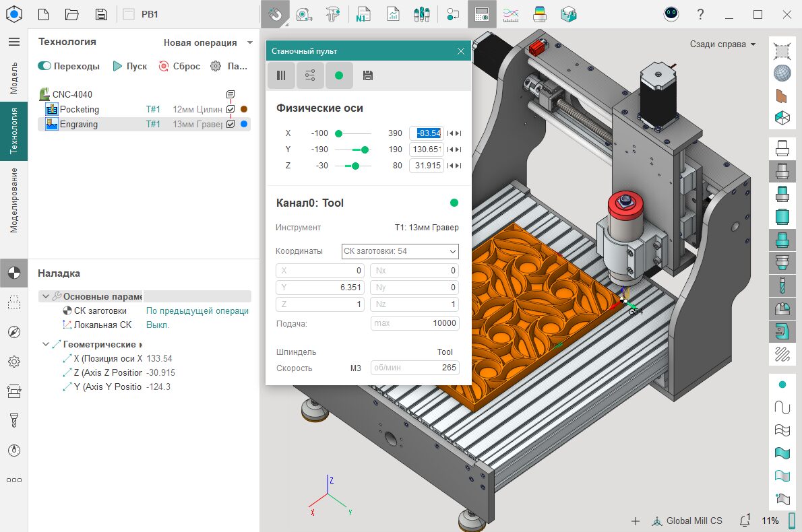The image size is (802, 532).
Task: Uncheck the Pocketing operation checkbox
Action: point(230,109)
